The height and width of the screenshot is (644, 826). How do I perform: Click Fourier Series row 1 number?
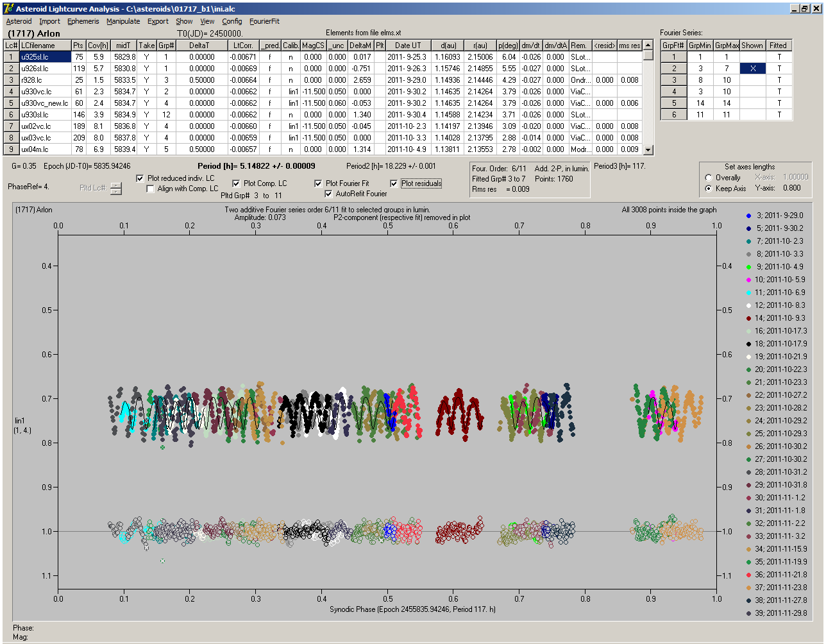674,57
